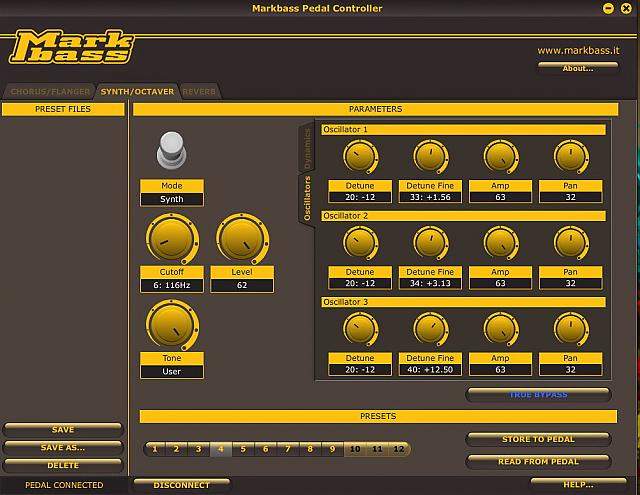
Task: Click the Cutoff value 6: 116Hz
Action: point(172,285)
